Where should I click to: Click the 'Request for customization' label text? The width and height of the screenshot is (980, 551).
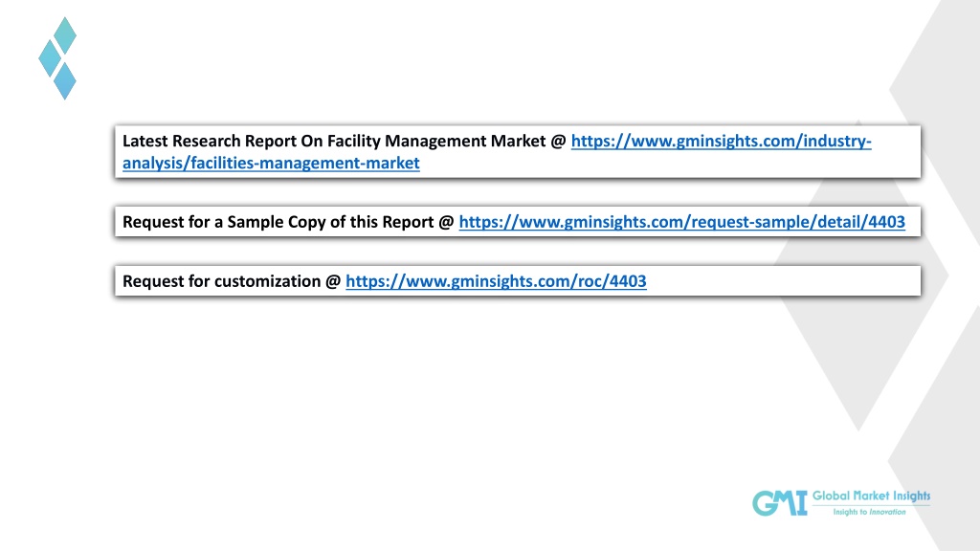[x=221, y=281]
